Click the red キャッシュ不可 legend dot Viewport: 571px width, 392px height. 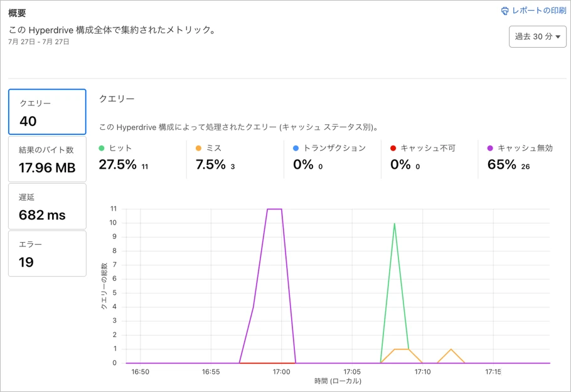click(x=393, y=149)
